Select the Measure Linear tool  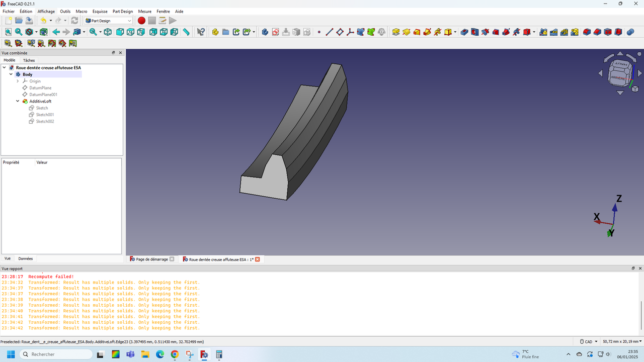(8, 43)
